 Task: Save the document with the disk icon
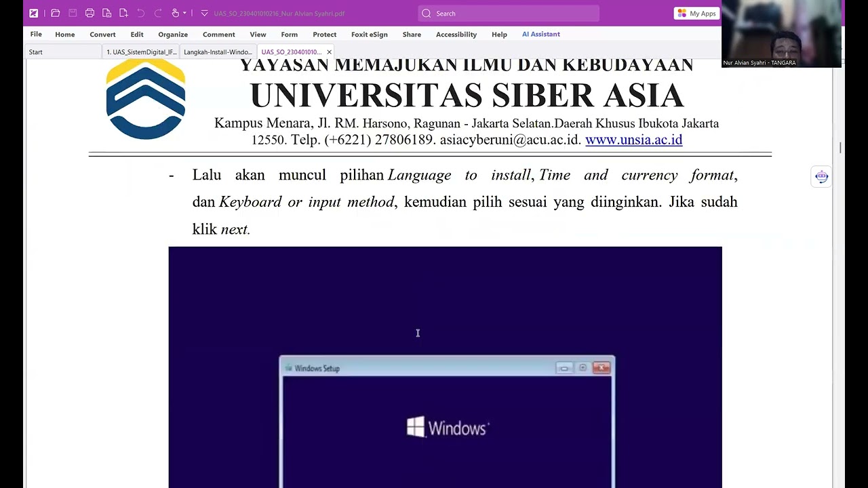pos(73,13)
